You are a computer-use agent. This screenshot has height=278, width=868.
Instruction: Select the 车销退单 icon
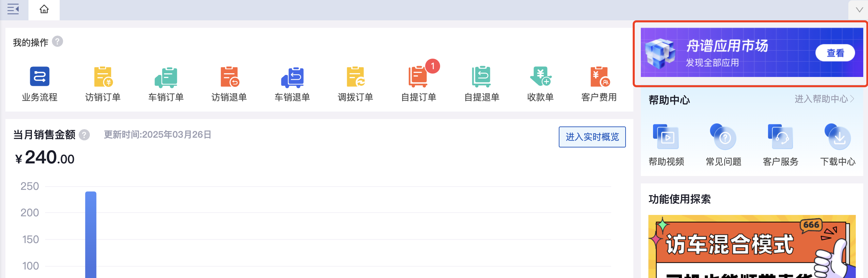pyautogui.click(x=292, y=77)
